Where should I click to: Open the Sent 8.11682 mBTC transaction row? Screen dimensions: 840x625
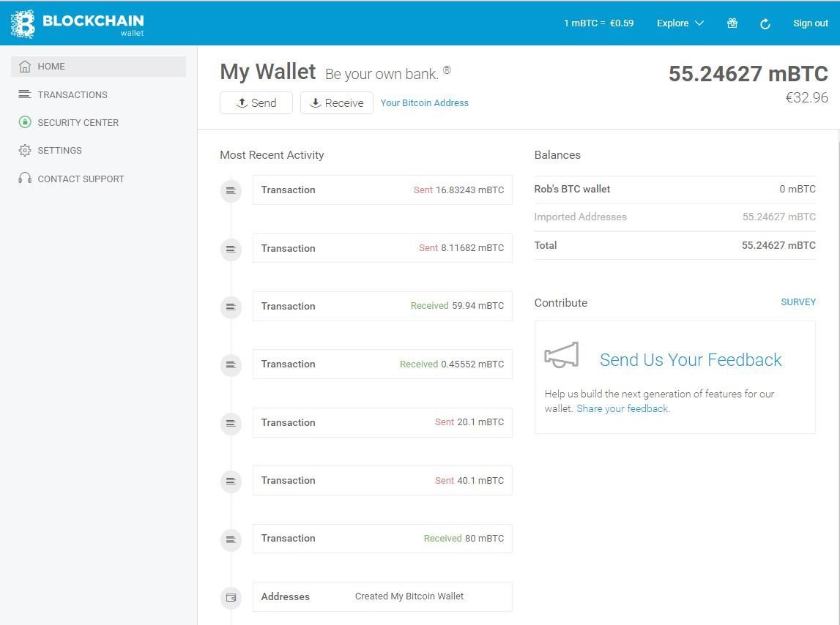(382, 248)
